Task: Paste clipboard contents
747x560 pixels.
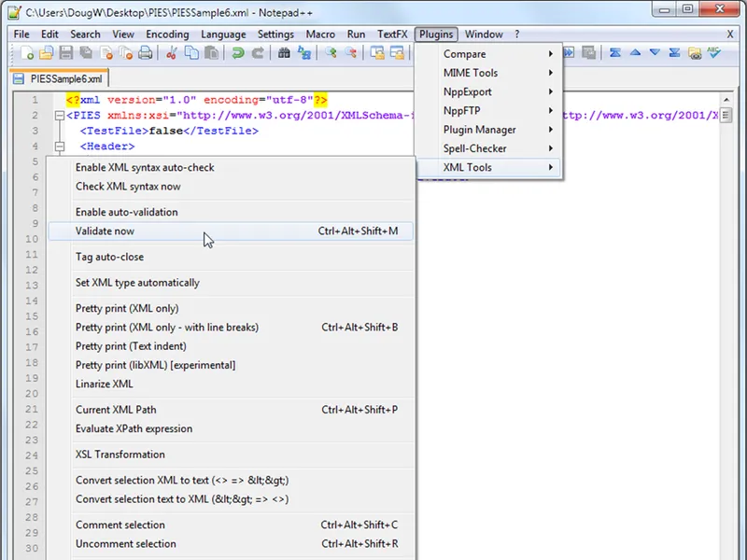Action: pos(211,54)
